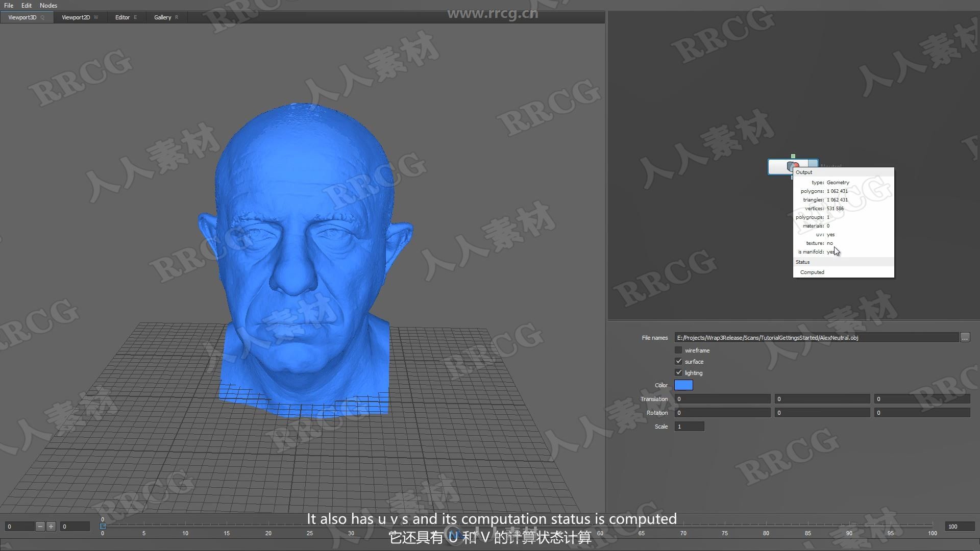Open the File menu
The image size is (980, 551).
click(9, 6)
